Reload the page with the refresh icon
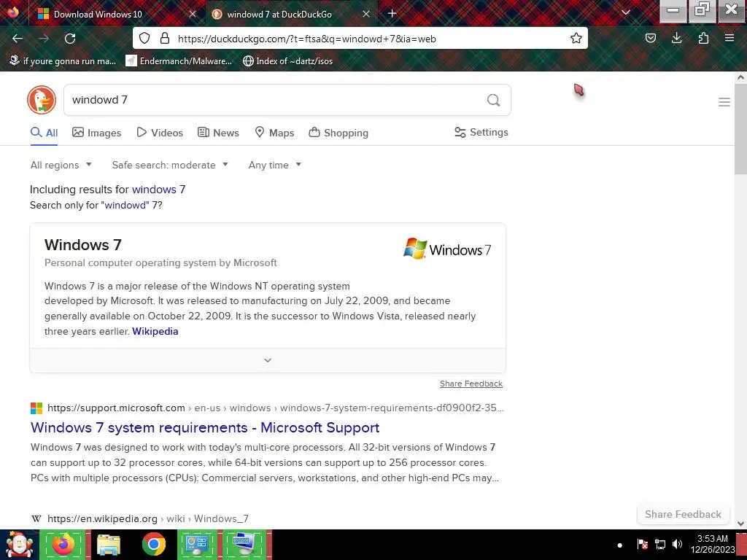The height and width of the screenshot is (560, 747). (x=70, y=39)
